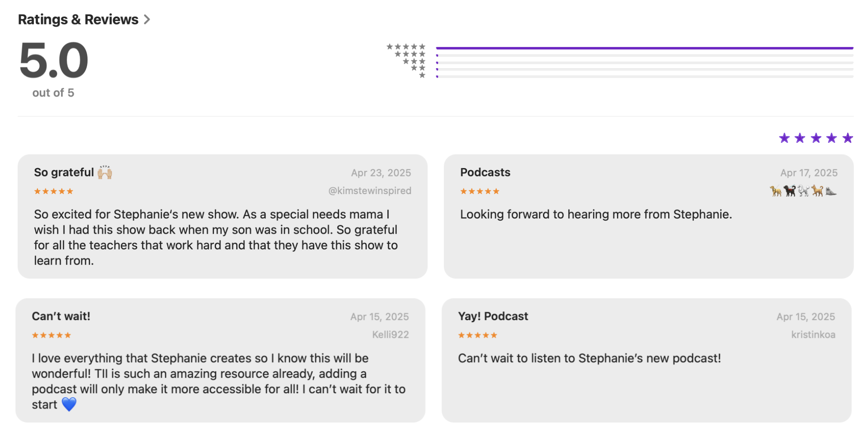This screenshot has height=446, width=868.
Task: Click the dog emoji reviewer name
Action: coord(803,191)
